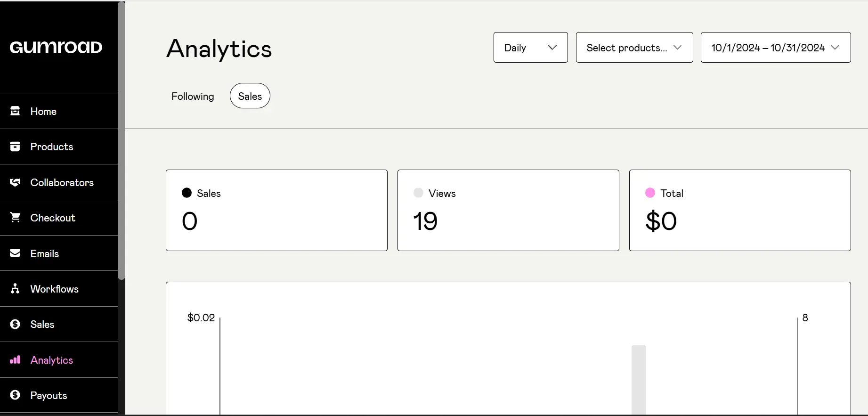Switch to the Following tab

193,96
